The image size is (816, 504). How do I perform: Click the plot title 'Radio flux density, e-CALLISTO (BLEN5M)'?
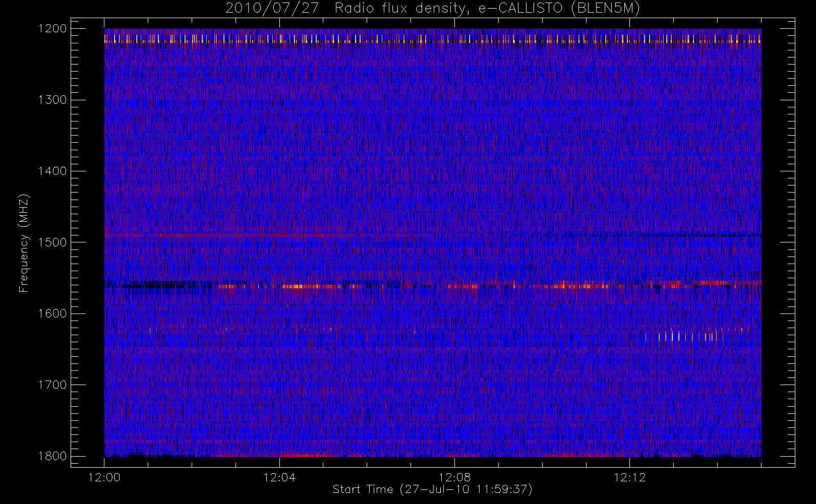coord(487,9)
